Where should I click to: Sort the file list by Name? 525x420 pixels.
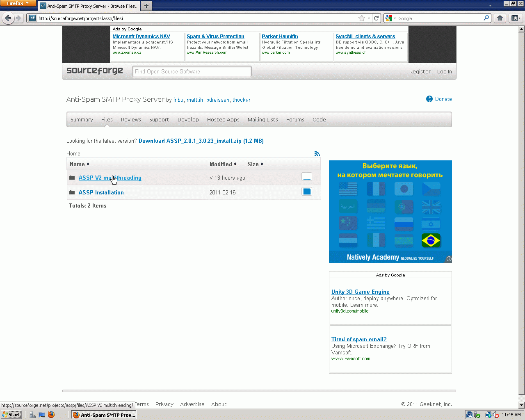(80, 164)
